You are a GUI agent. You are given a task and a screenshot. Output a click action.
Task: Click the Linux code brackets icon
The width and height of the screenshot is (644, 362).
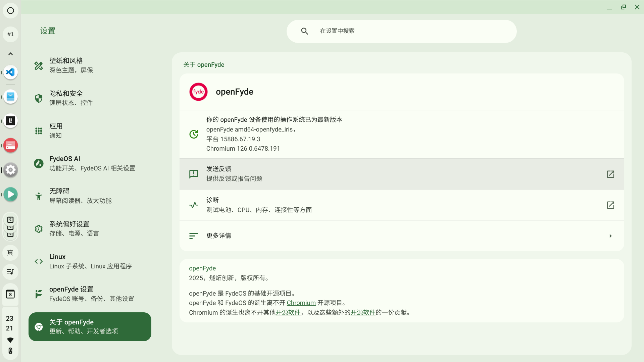pyautogui.click(x=39, y=261)
